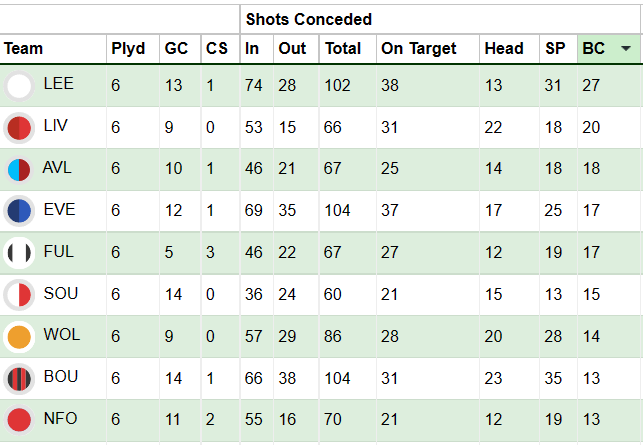Click the Team column header
643x445 pixels.
[24, 48]
